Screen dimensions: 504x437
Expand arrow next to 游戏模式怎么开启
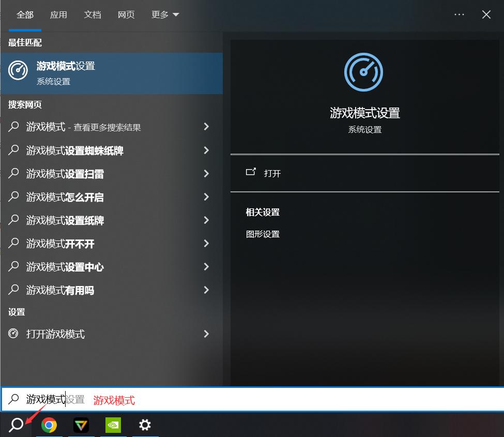[206, 197]
